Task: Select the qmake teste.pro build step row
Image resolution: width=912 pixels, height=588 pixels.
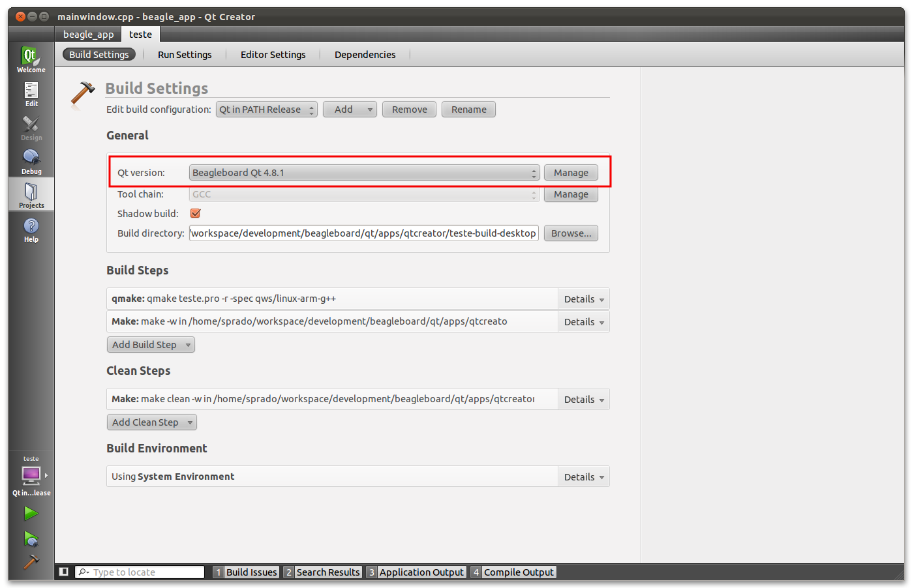Action: click(x=332, y=299)
